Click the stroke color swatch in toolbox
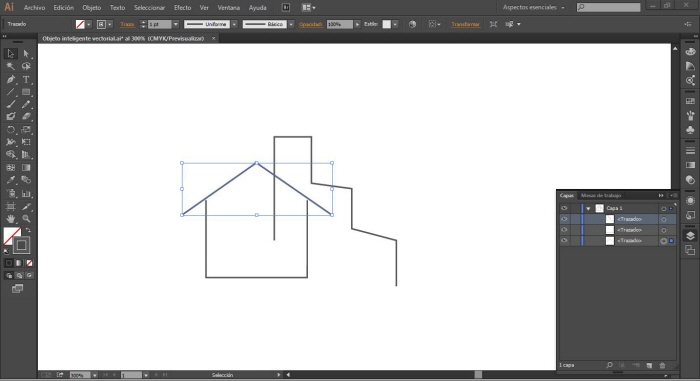This screenshot has width=700, height=381. [21, 245]
